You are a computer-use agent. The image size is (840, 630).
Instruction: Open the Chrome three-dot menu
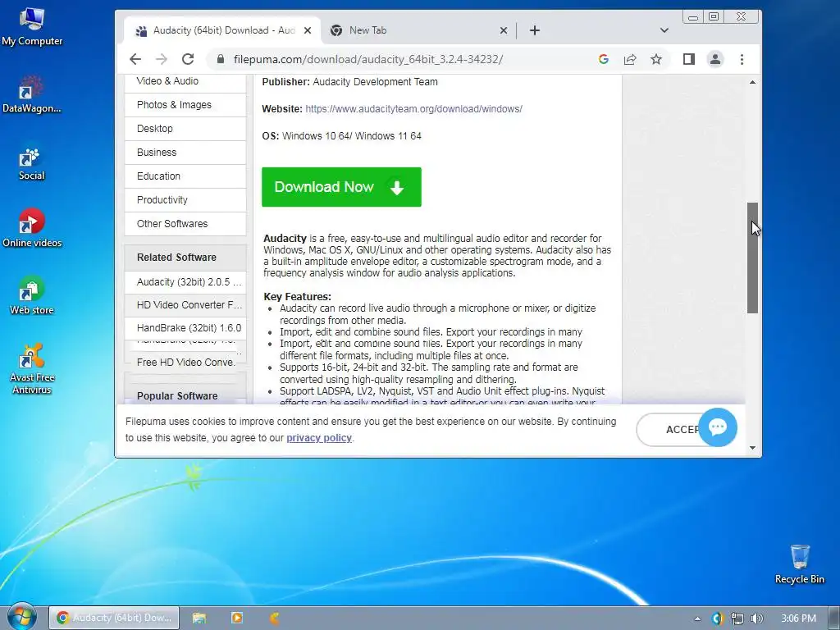(x=742, y=59)
